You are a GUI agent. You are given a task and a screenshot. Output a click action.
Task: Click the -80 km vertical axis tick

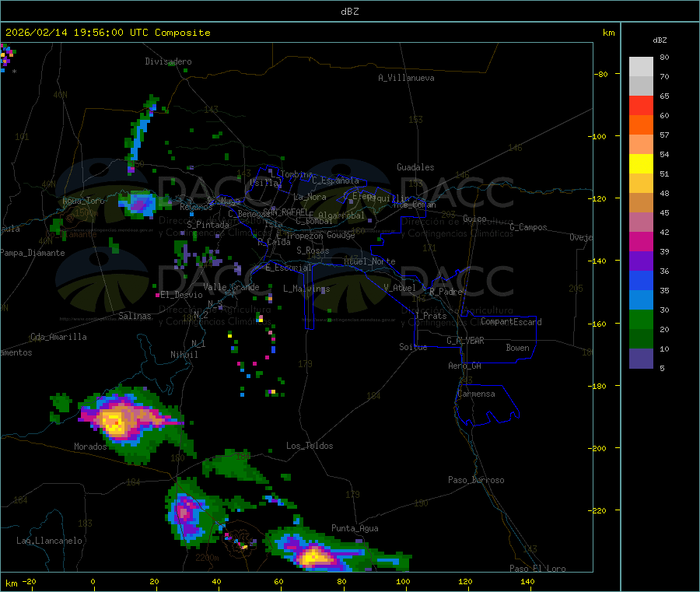click(601, 74)
